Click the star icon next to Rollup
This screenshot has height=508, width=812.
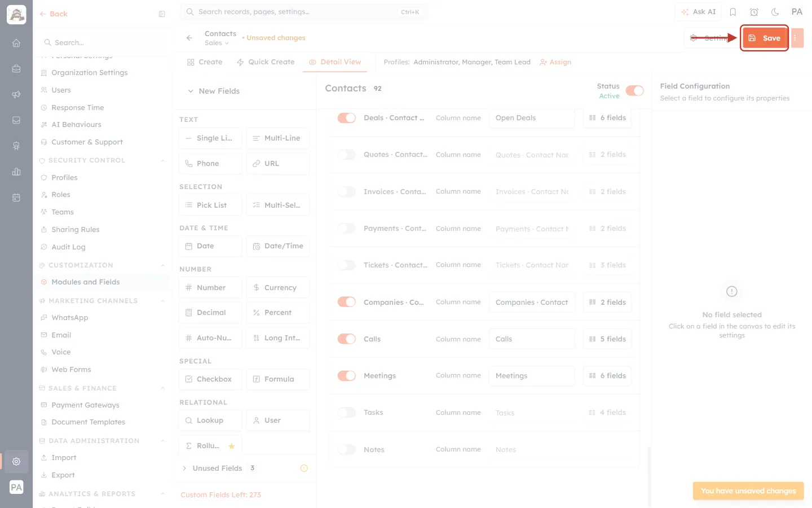click(232, 446)
